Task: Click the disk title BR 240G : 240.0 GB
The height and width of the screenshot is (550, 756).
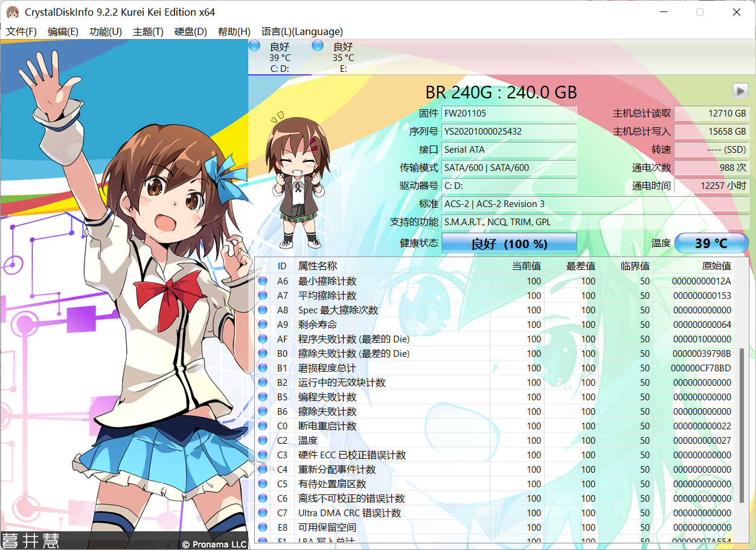Action: tap(501, 92)
